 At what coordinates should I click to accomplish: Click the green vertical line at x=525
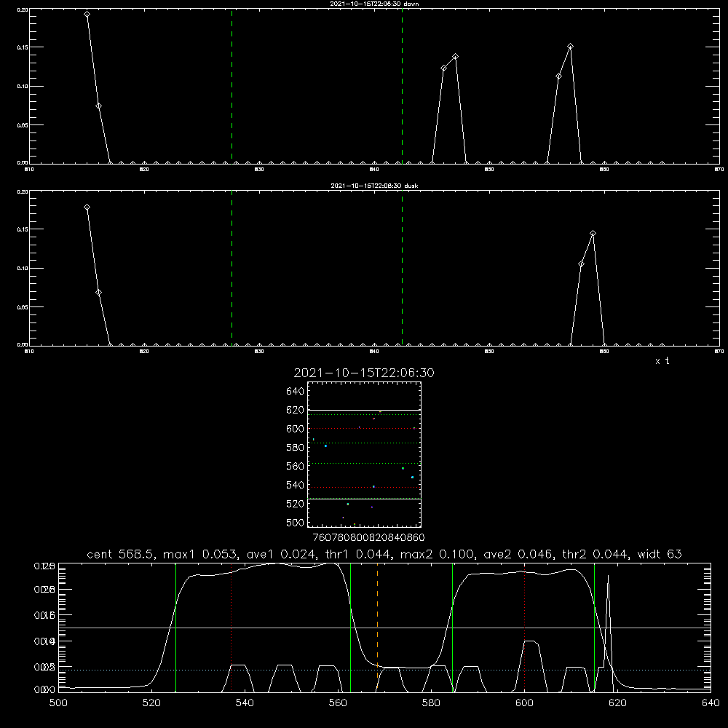[175, 628]
